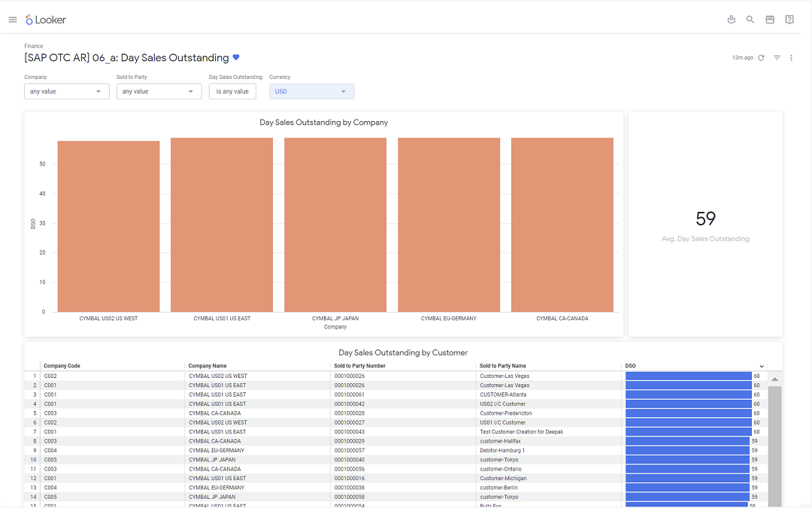Screen dimensions: 812x508
Task: Open the Sold to Party dropdown
Action: [x=159, y=91]
